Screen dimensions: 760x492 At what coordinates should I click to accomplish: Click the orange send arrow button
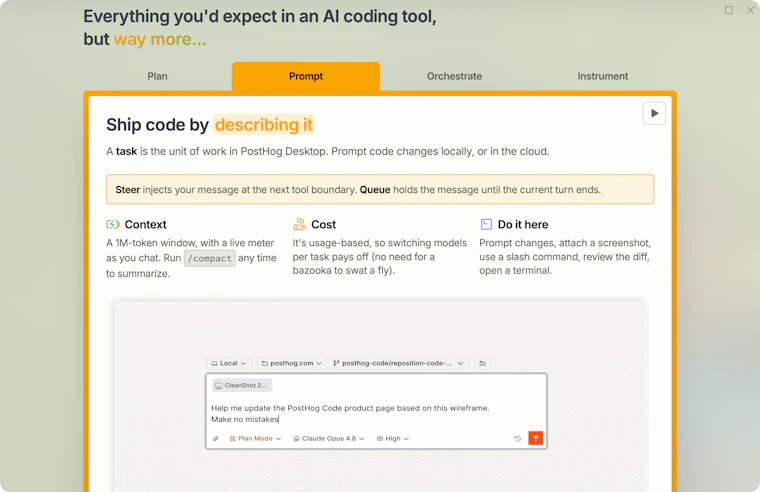click(x=536, y=438)
